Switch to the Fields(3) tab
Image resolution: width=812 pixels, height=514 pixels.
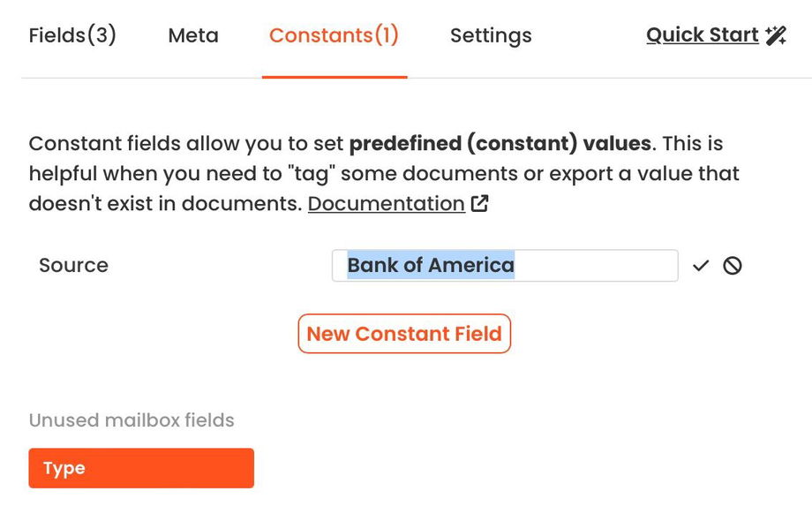tap(72, 36)
